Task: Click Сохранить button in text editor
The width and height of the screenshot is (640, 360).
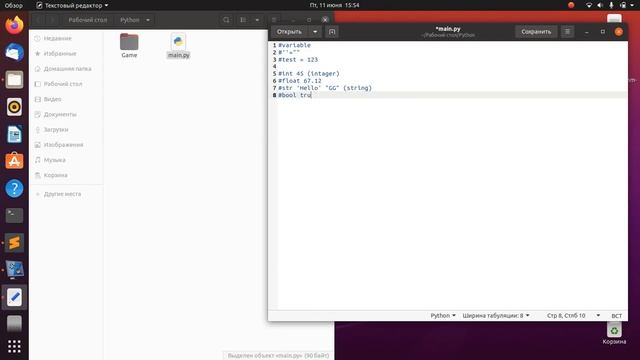Action: 536,31
